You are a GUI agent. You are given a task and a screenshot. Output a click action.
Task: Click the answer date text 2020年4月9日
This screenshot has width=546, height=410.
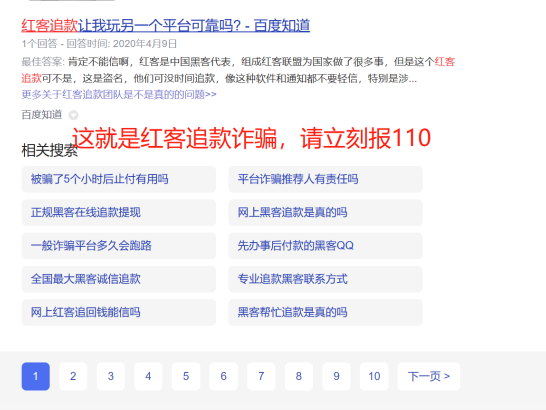coord(145,44)
